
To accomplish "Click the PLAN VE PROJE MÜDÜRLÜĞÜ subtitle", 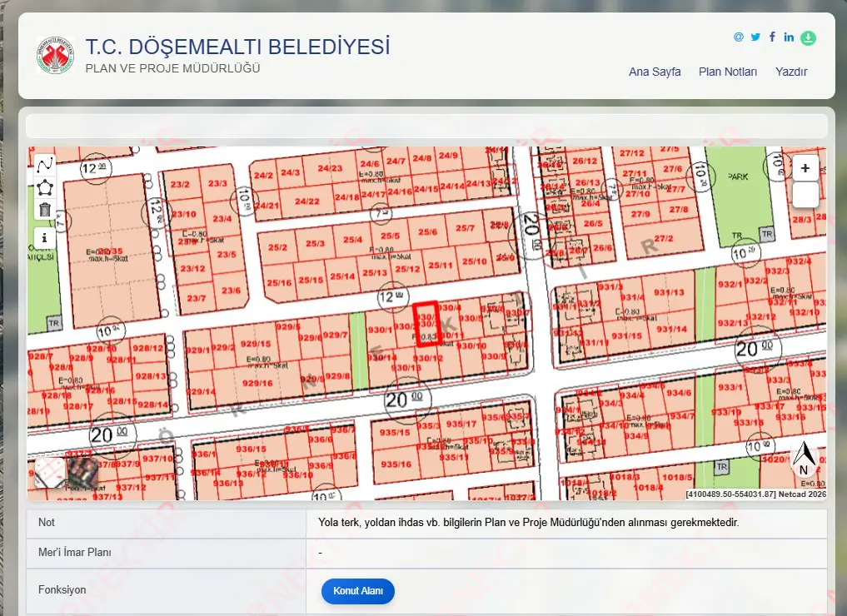I will 173,68.
